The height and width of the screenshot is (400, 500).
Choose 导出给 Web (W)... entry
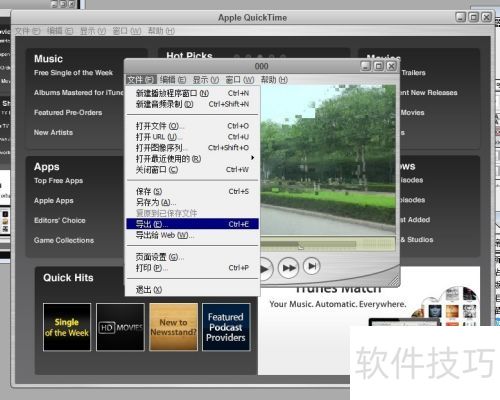click(192, 235)
